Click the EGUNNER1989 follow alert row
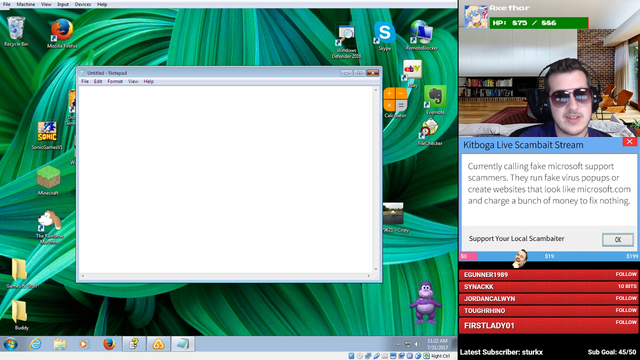 tap(549, 275)
